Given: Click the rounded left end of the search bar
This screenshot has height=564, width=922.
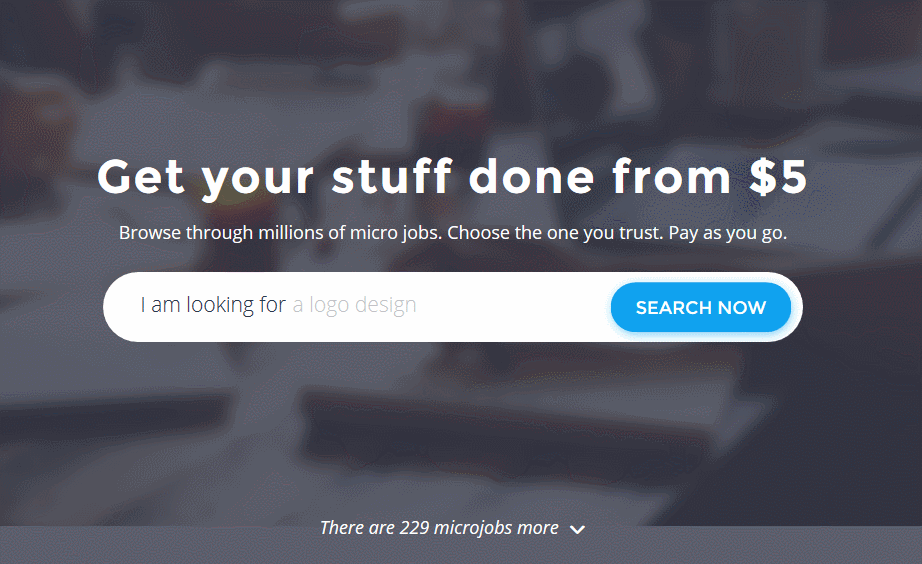Looking at the screenshot, I should click(121, 307).
